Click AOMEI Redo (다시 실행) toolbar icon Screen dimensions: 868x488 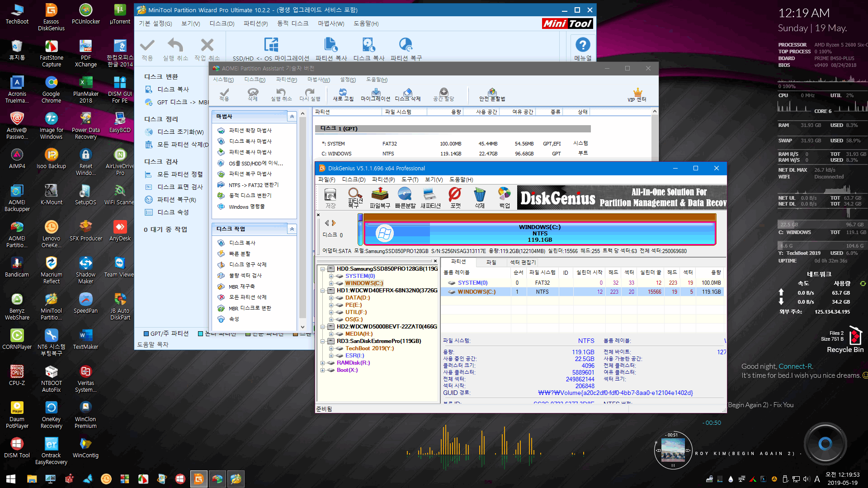pyautogui.click(x=310, y=94)
